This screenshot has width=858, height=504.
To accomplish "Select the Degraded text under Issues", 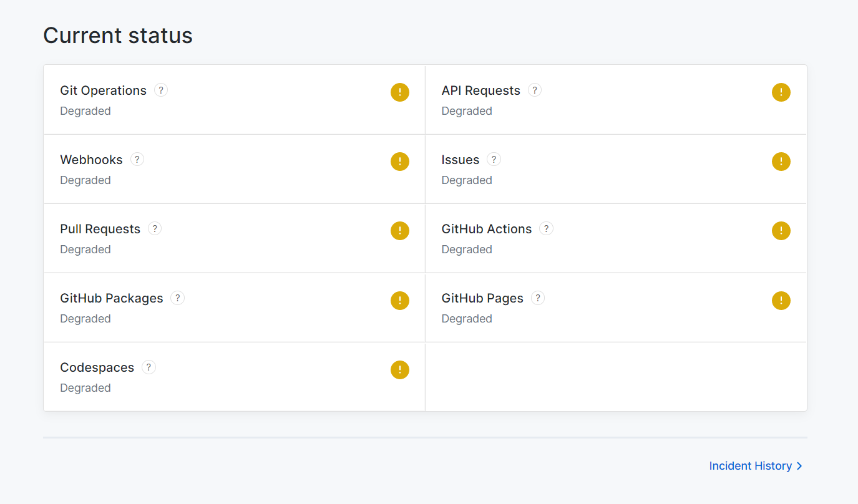I will 467,180.
